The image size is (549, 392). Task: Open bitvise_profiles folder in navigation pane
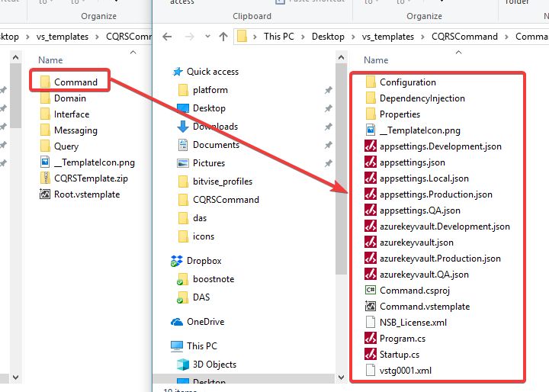(x=215, y=182)
